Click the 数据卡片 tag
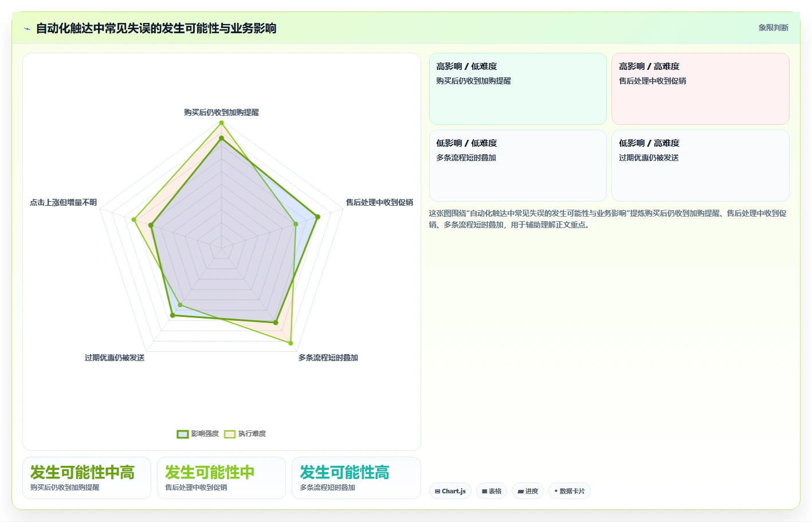This screenshot has height=522, width=812. pyautogui.click(x=570, y=491)
